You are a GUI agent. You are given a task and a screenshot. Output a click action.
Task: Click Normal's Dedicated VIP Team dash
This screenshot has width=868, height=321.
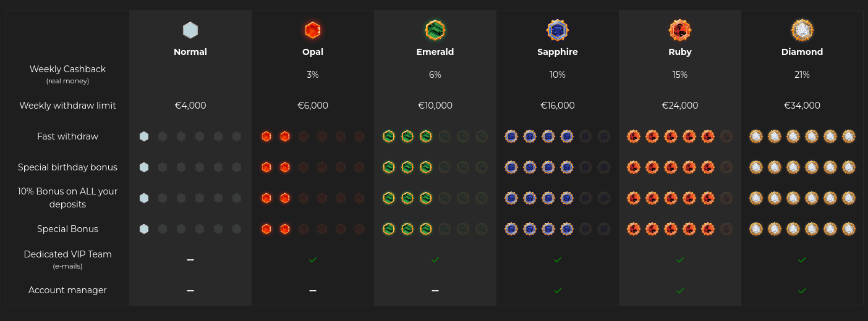pos(190,260)
